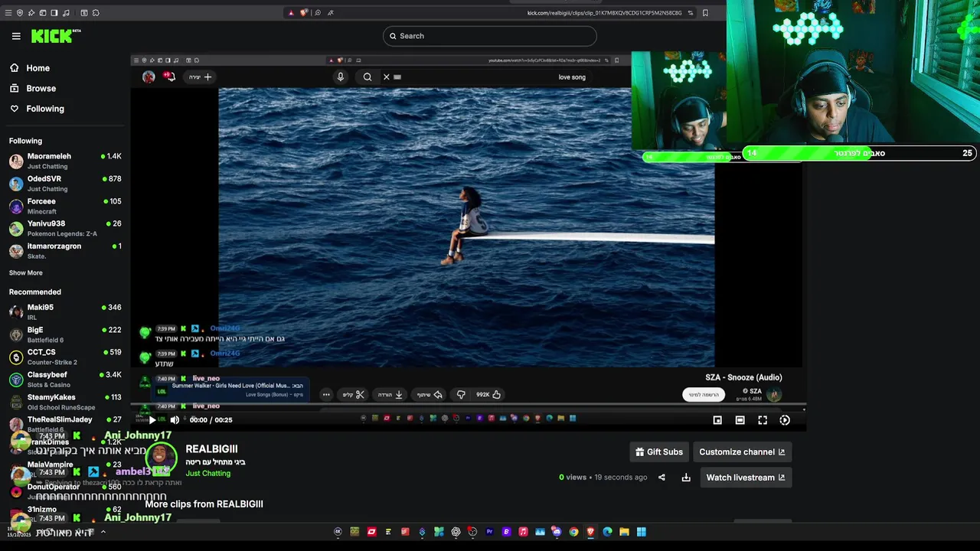980x551 pixels.
Task: Open Premiere Pro from taskbar
Action: (489, 532)
